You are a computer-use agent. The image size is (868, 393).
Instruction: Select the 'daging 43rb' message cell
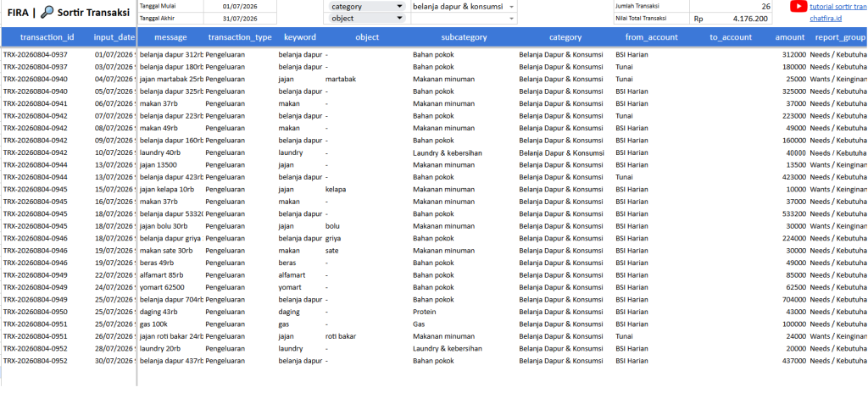click(x=171, y=312)
